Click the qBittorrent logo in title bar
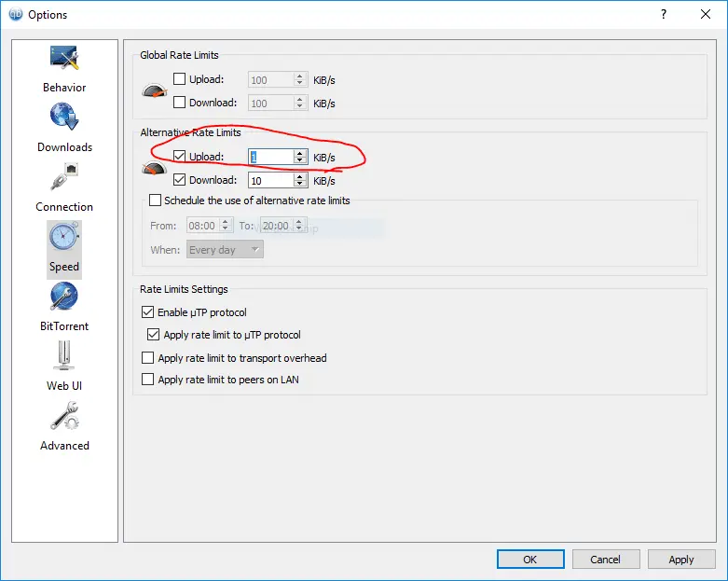The width and height of the screenshot is (728, 581). point(16,14)
